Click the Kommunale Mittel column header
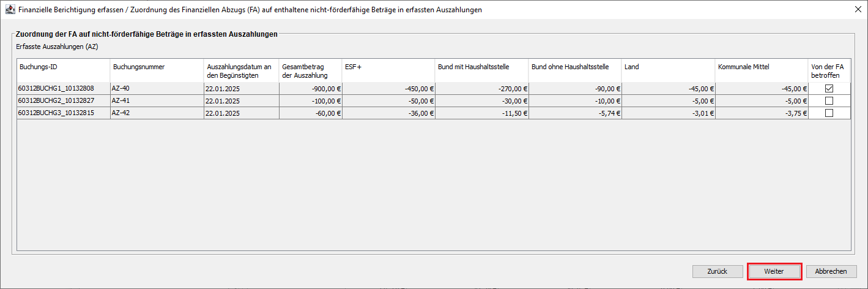This screenshot has height=289, width=868. coord(762,70)
